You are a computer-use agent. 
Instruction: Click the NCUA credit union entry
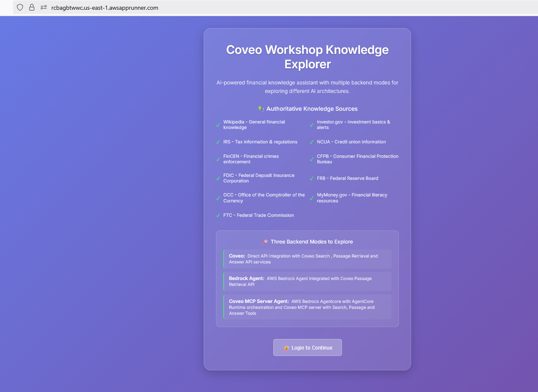[x=351, y=142]
